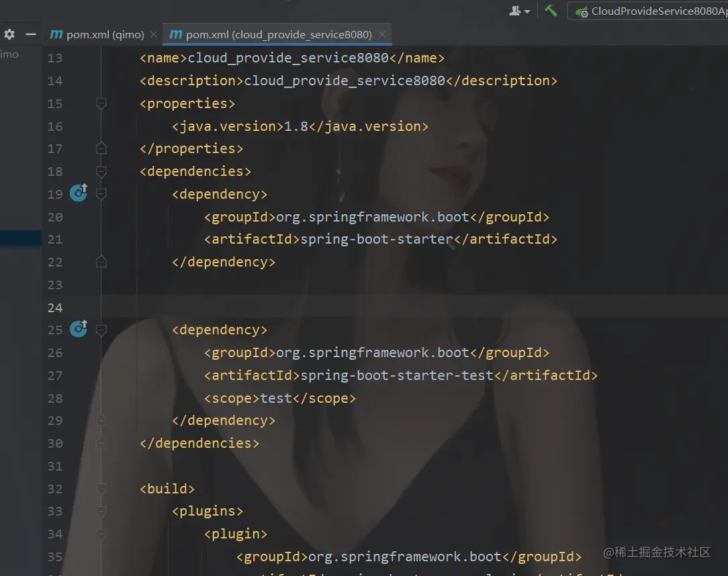This screenshot has width=728, height=576.
Task: Click the opening plugins tag
Action: [208, 512]
